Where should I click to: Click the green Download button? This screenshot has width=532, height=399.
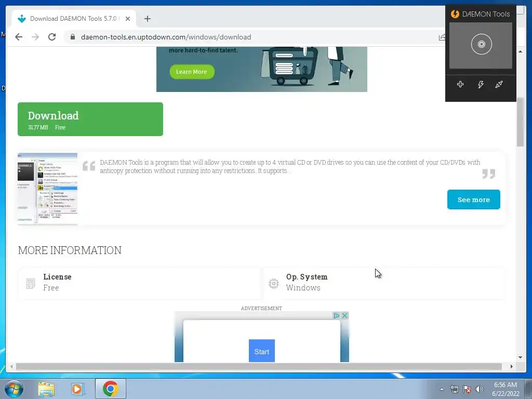click(90, 119)
